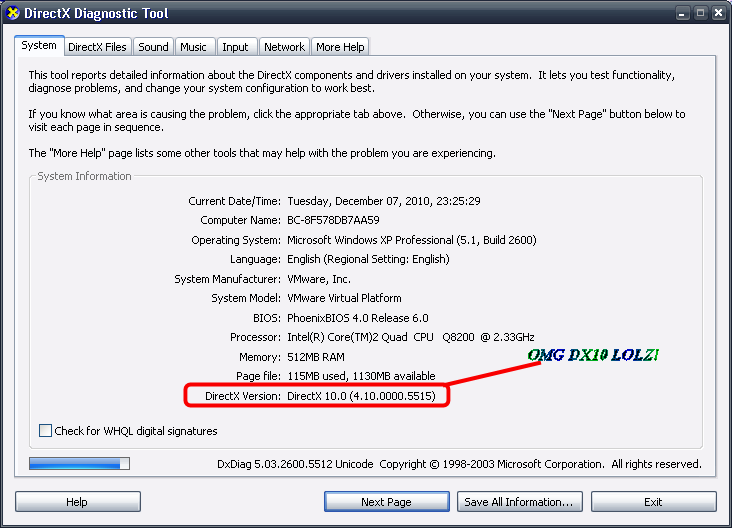The height and width of the screenshot is (528, 732).
Task: Click the DxDiag 5.03.2600.5512 Unicode text
Action: 295,465
